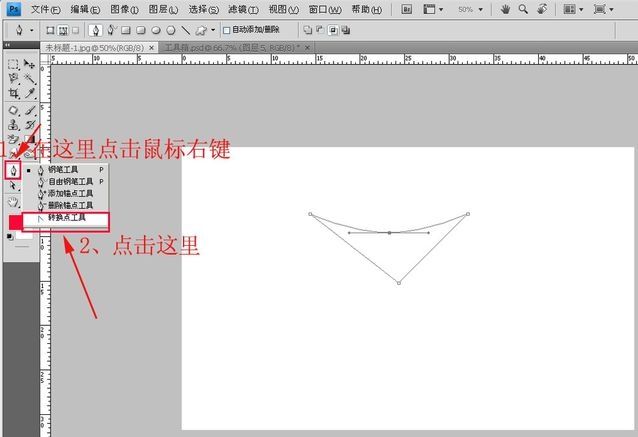Select the Move tool

pos(29,64)
